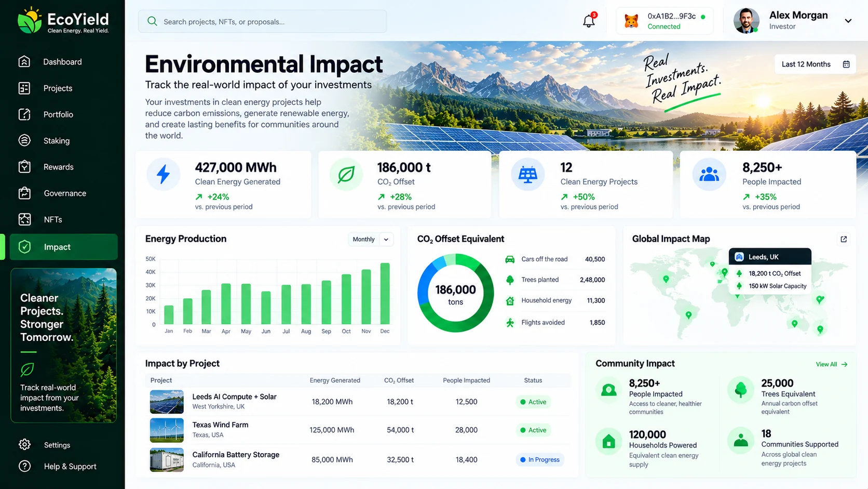The image size is (868, 489).
Task: Open NFTs in the sidebar
Action: [62, 219]
